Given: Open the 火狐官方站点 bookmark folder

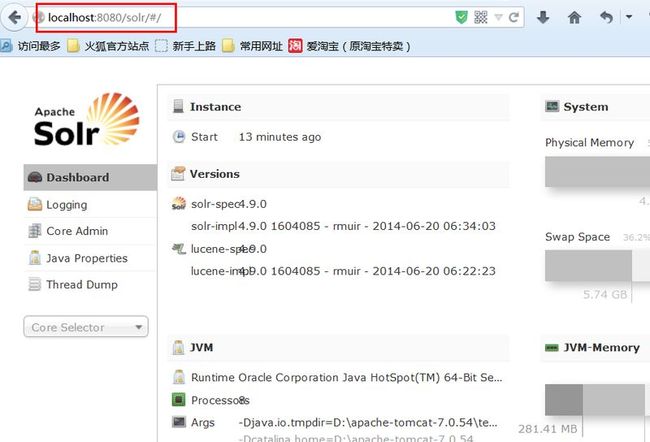Looking at the screenshot, I should [108, 46].
